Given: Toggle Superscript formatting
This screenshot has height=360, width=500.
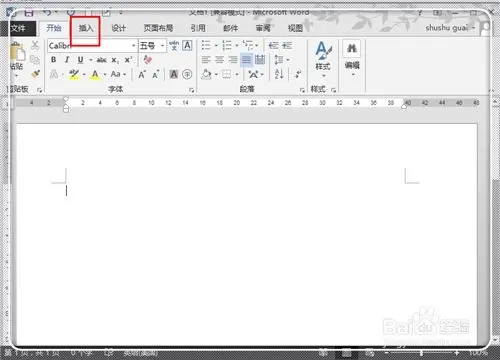Looking at the screenshot, I should [128, 60].
